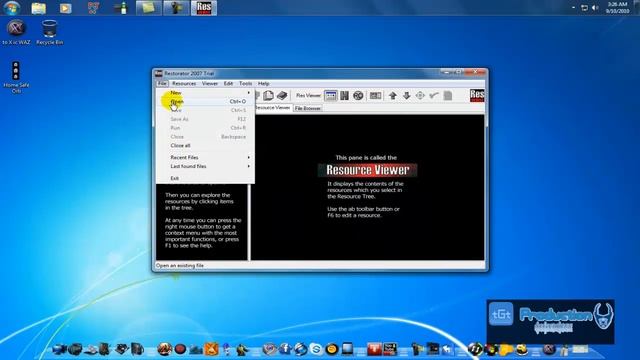The height and width of the screenshot is (360, 640).
Task: Click the network tray icon
Action: (x=584, y=8)
